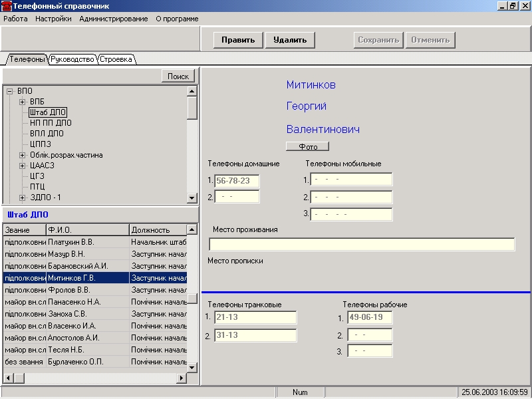This screenshot has width=532, height=399.
Task: Select row Барановский А.И.
Action: [95, 266]
